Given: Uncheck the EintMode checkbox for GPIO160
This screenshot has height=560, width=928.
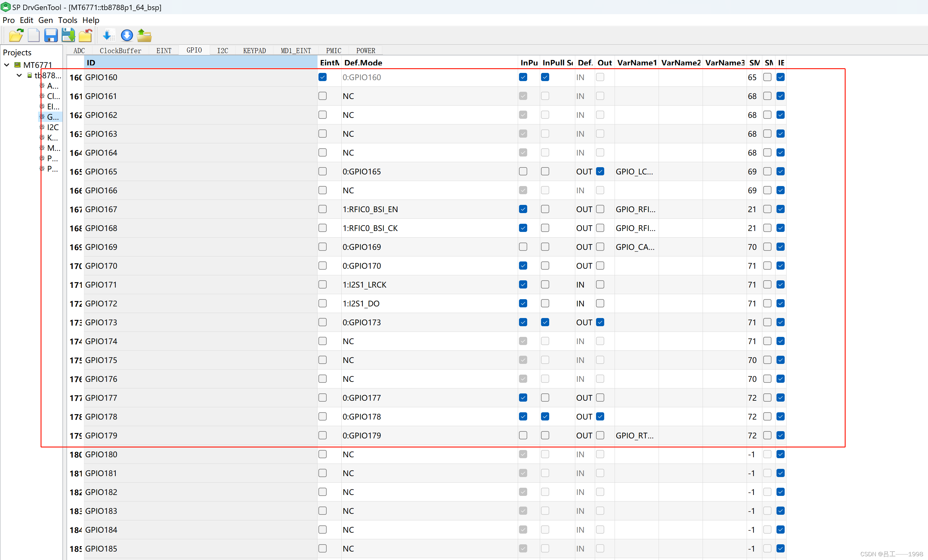Looking at the screenshot, I should [323, 77].
